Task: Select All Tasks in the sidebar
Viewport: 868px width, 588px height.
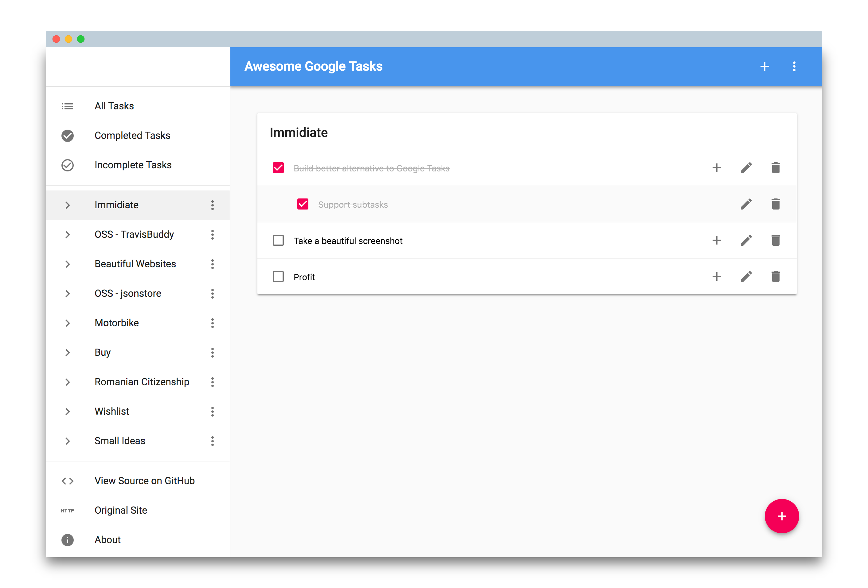Action: pos(114,106)
